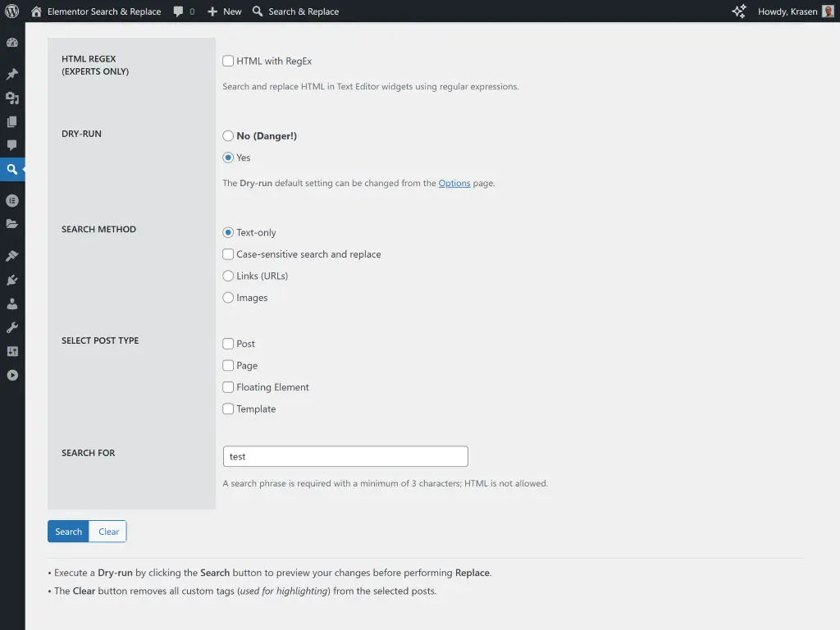Screen dimensions: 840x630
Task: Enable the HTML with RegEx checkbox
Action: coord(227,60)
